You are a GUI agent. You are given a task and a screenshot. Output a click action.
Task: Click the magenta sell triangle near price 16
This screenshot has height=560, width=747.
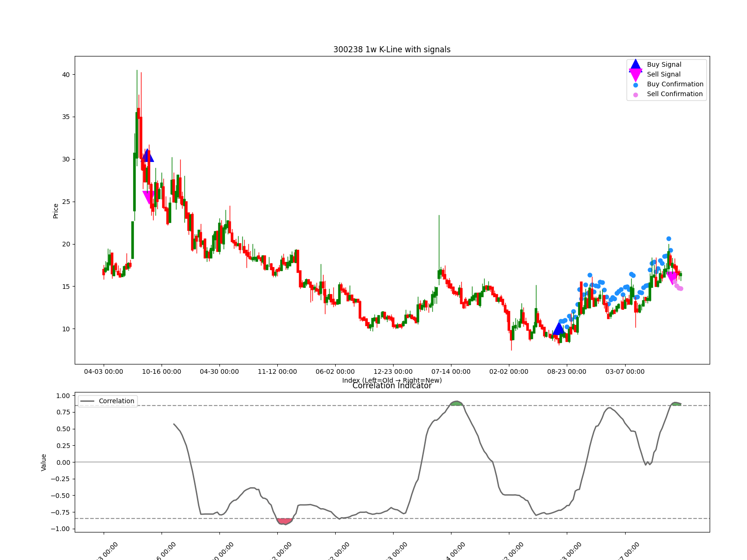click(x=672, y=278)
